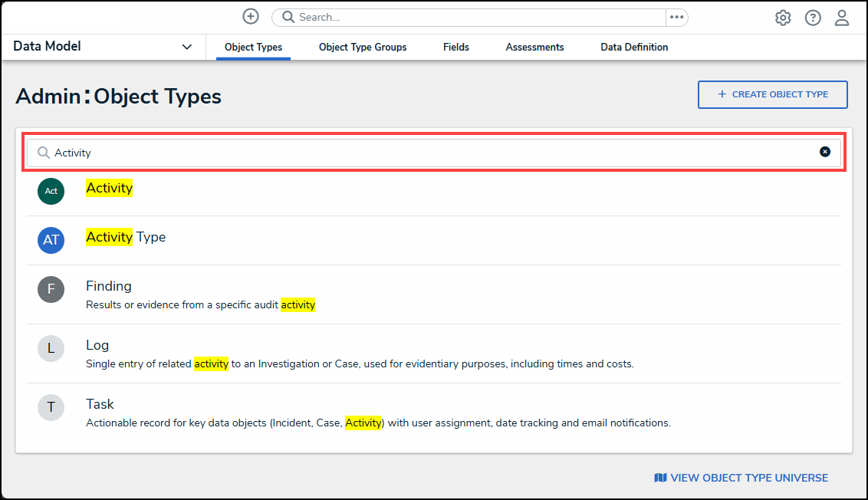Click the Act icon beside Activity
The width and height of the screenshot is (868, 500).
pos(51,191)
